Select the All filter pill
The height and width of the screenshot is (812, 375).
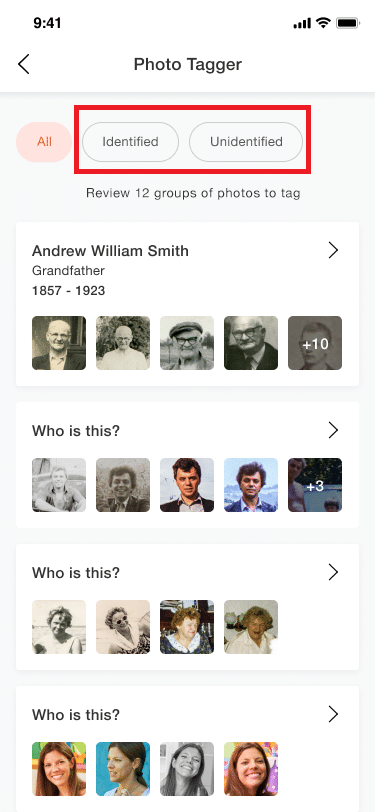pos(44,142)
